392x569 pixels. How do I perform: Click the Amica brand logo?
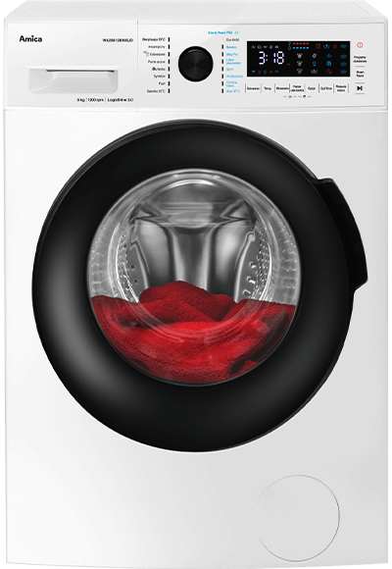[x=30, y=39]
